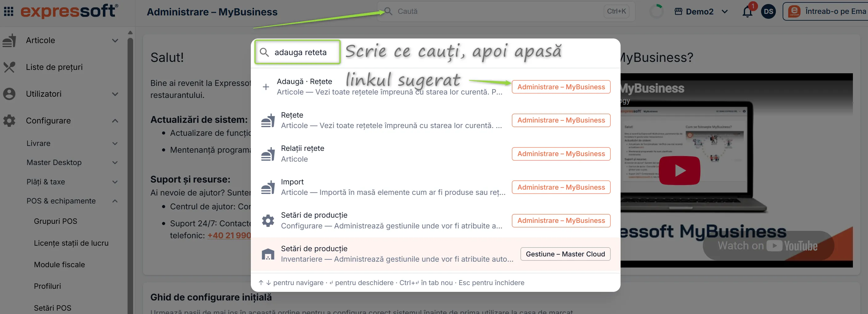Click the top Caută search field
Image resolution: width=868 pixels, height=314 pixels.
point(505,11)
